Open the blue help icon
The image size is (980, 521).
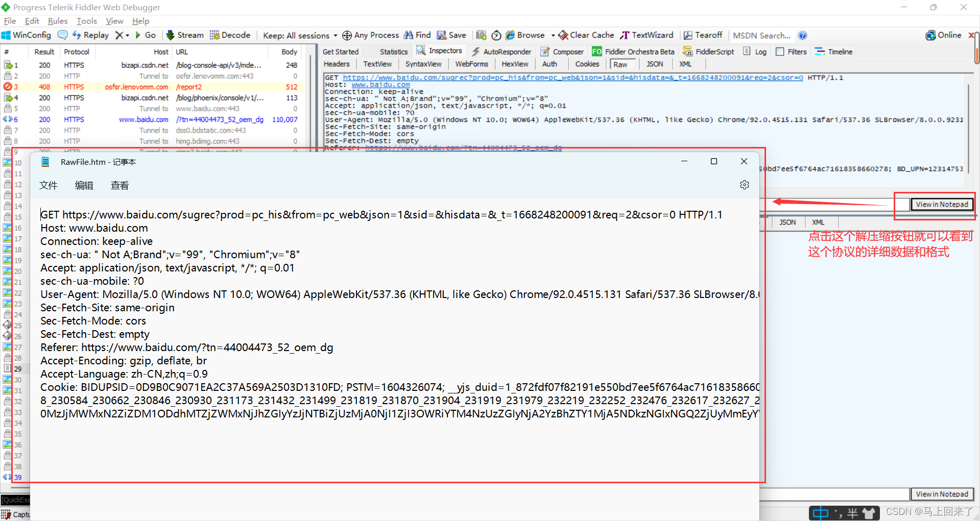pyautogui.click(x=802, y=35)
